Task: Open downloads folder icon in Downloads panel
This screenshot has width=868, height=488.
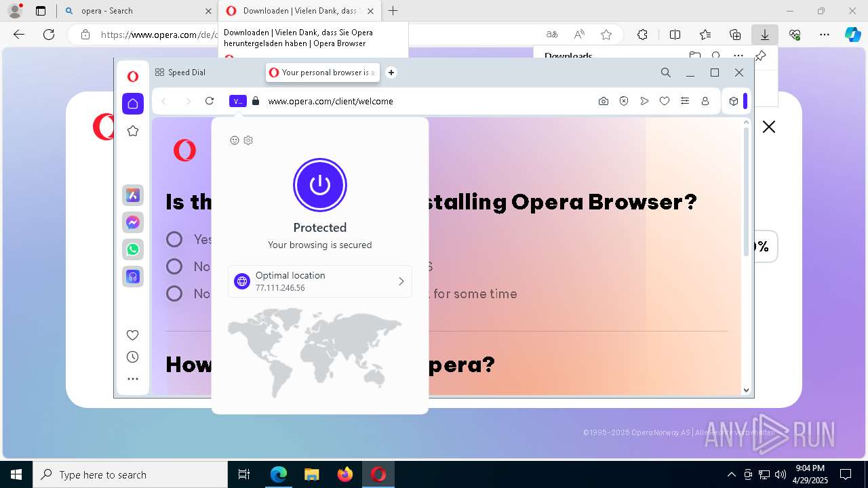Action: click(694, 56)
